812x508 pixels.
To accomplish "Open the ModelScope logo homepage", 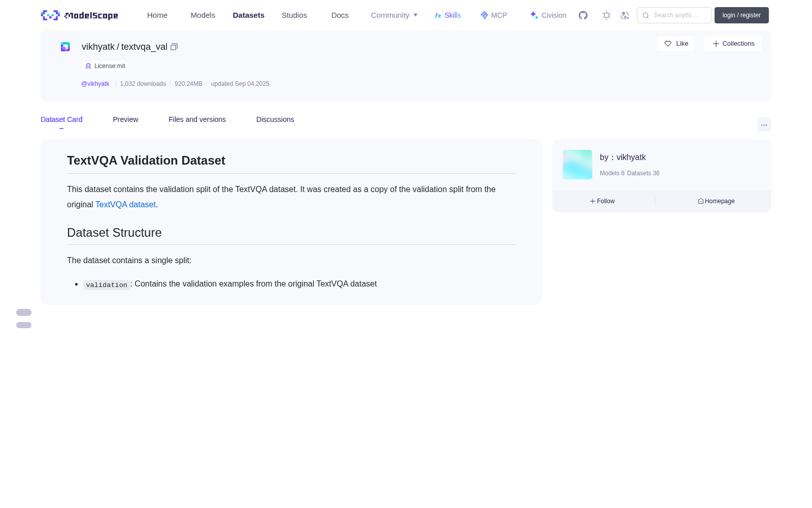I will pos(79,15).
